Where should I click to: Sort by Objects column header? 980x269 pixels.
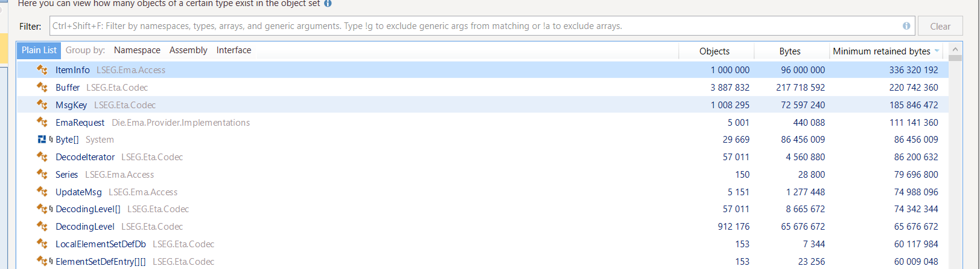716,51
